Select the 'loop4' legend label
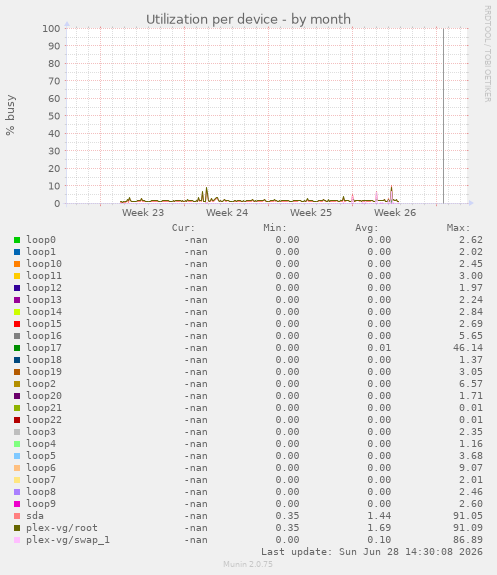 [41, 444]
